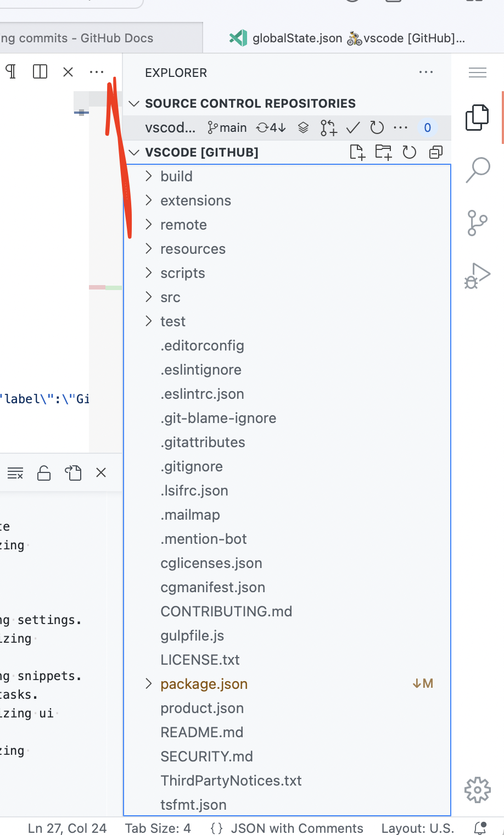
Task: Collapse the SOURCE CONTROL REPOSITORIES section
Action: pos(134,103)
